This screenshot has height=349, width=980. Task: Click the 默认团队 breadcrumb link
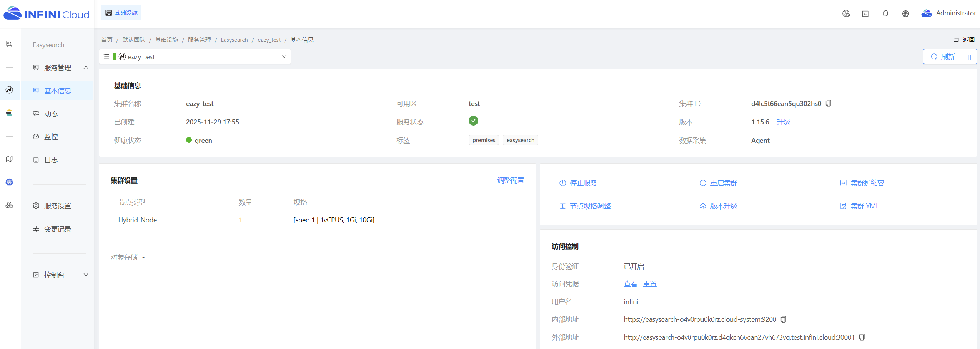(x=134, y=40)
